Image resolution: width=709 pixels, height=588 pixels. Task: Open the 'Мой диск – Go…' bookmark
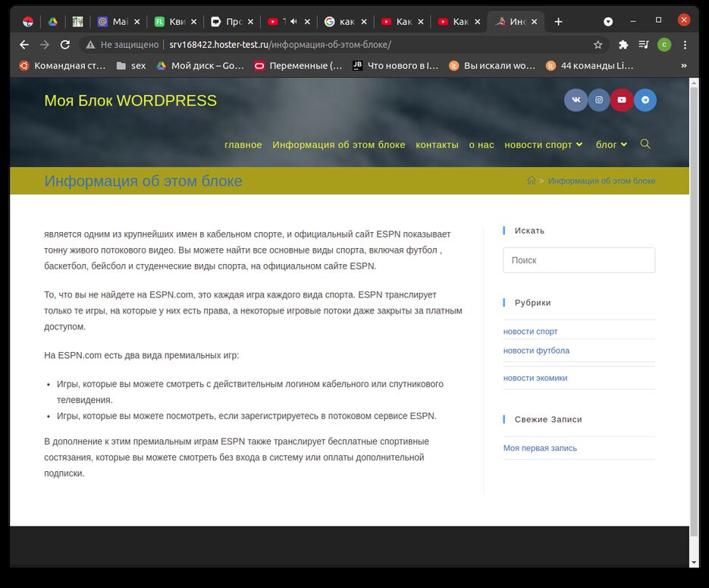200,65
